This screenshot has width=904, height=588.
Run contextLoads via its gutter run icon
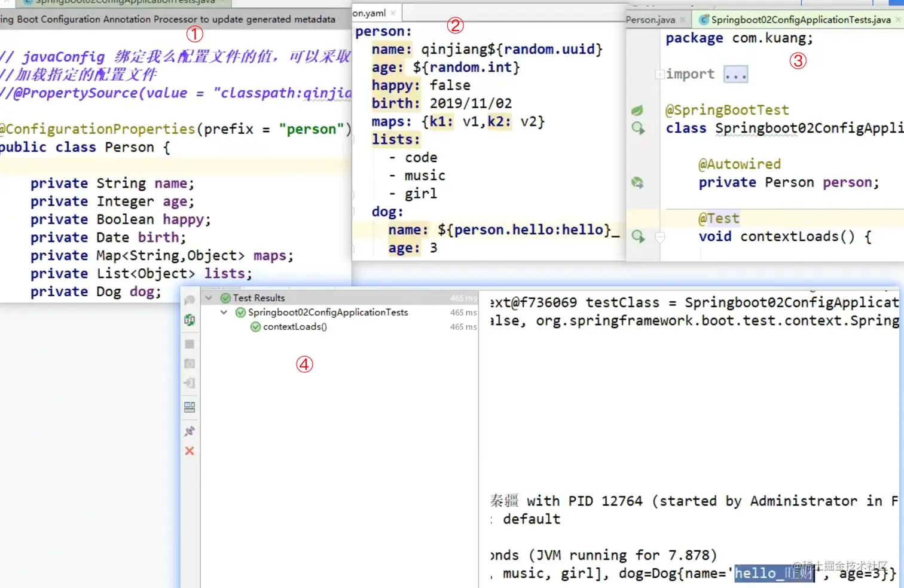638,237
